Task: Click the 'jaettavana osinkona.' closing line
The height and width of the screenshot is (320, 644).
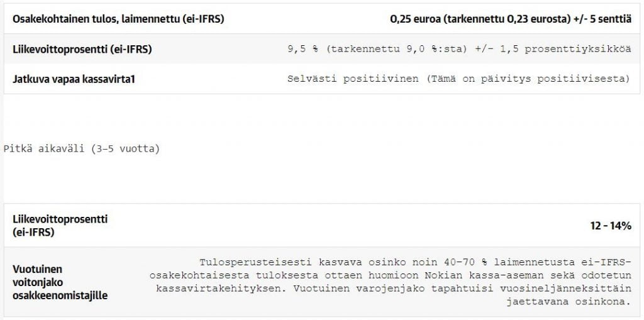Action: click(569, 302)
